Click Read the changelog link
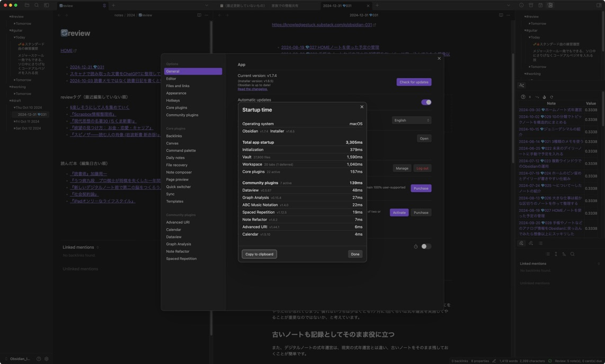605x364 pixels. [x=252, y=89]
